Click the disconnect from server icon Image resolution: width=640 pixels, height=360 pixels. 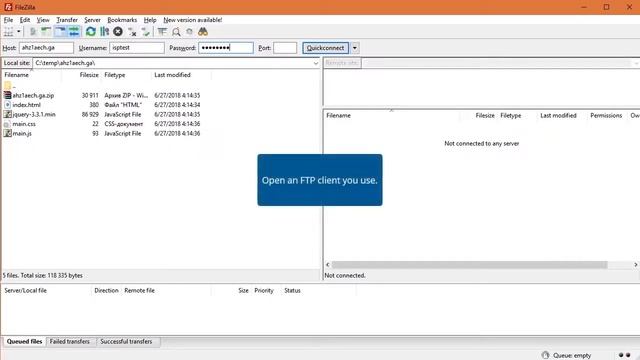pyautogui.click(x=132, y=32)
